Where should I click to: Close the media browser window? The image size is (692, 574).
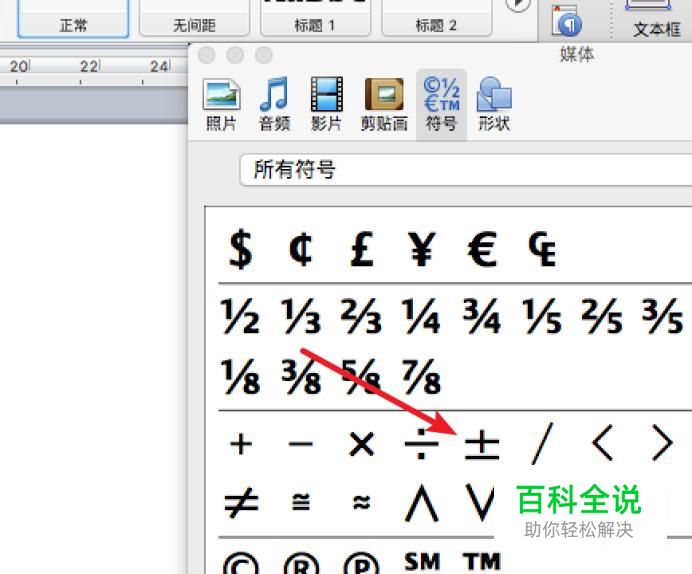(207, 55)
